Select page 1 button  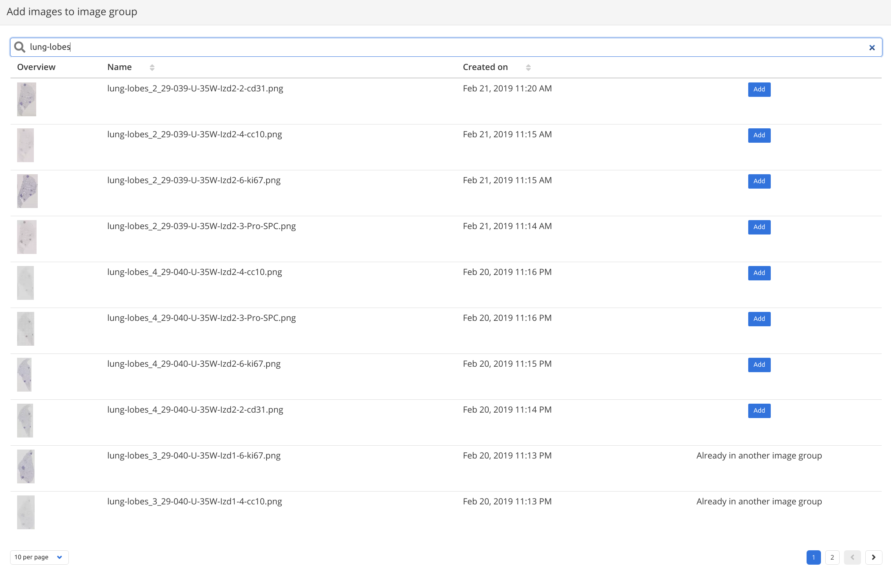[x=814, y=557]
